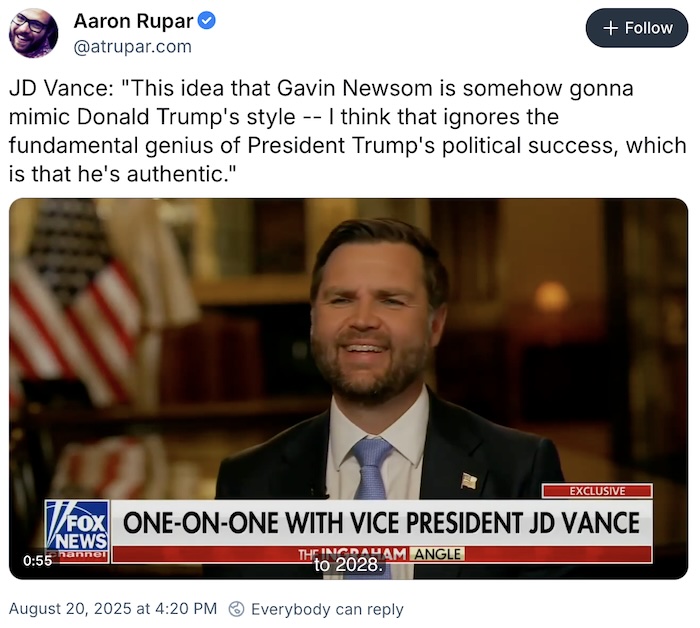Click the 0:55 video duration label

click(37, 561)
